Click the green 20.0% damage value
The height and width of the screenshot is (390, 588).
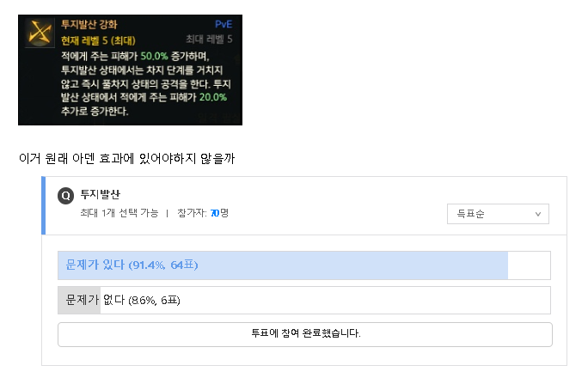pyautogui.click(x=213, y=97)
